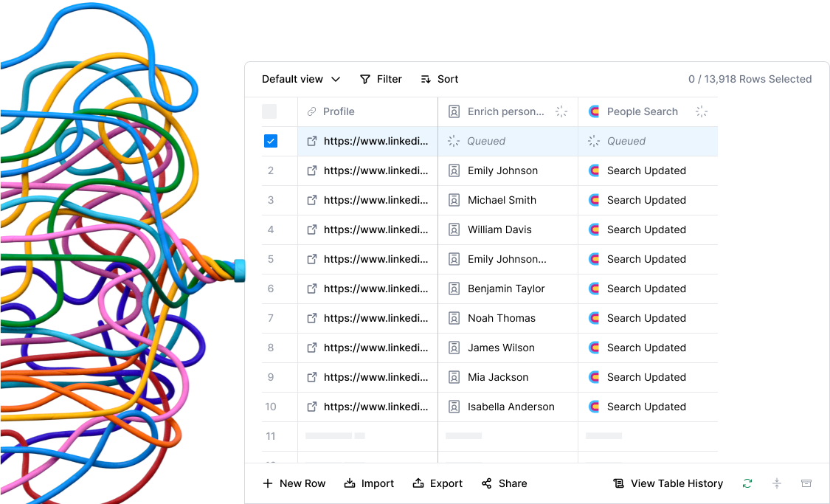
Task: Click the Export button
Action: 438,483
